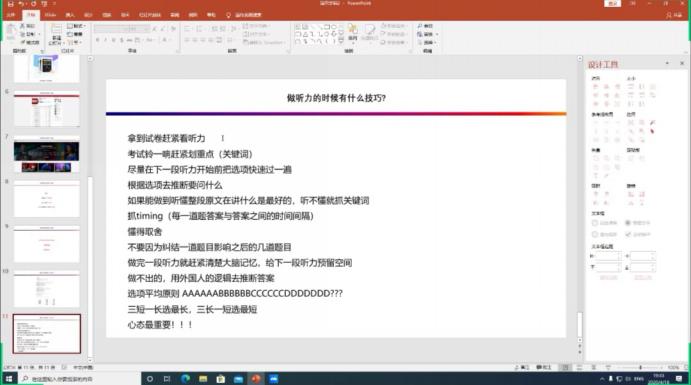Viewport: 691px width, 385px height.
Task: Click the Tell Me search box lightbulb
Action: click(x=228, y=15)
